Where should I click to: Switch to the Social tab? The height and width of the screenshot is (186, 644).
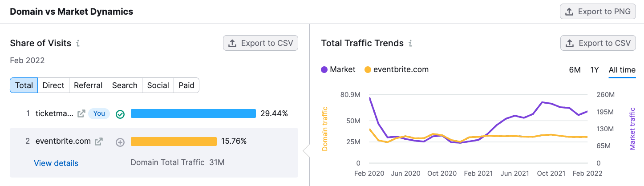click(158, 85)
